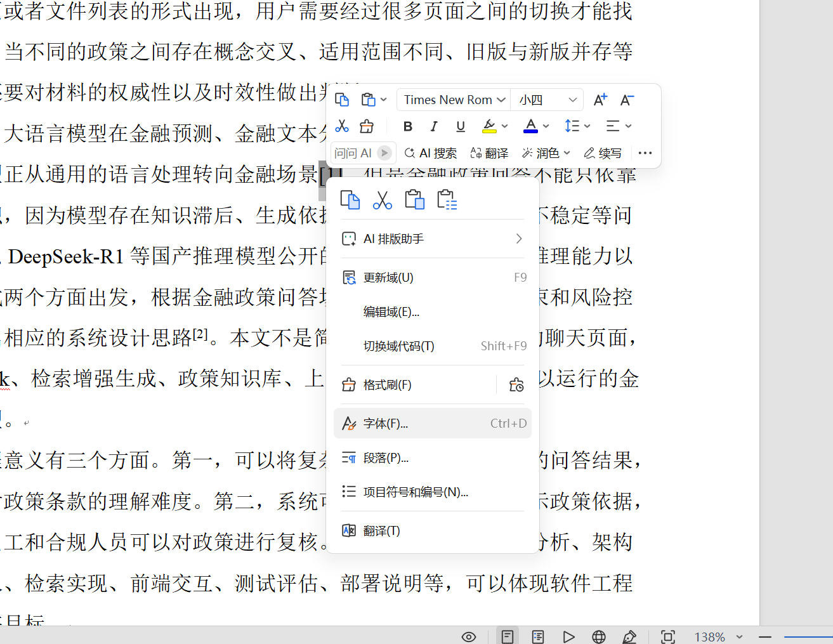The width and height of the screenshot is (833, 644).
Task: Click the 138% zoom percentage
Action: point(710,636)
